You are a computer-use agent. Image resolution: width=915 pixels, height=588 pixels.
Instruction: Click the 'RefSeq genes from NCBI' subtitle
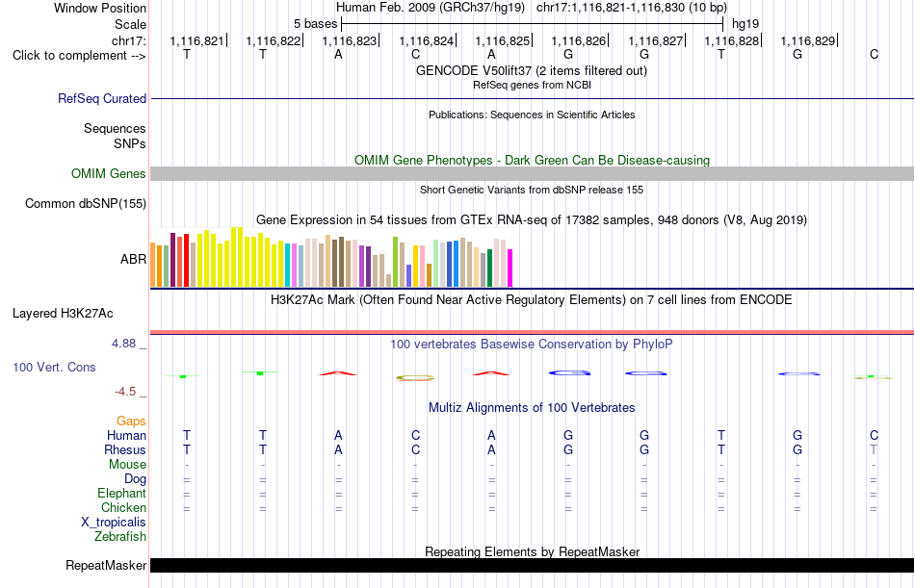[x=532, y=85]
